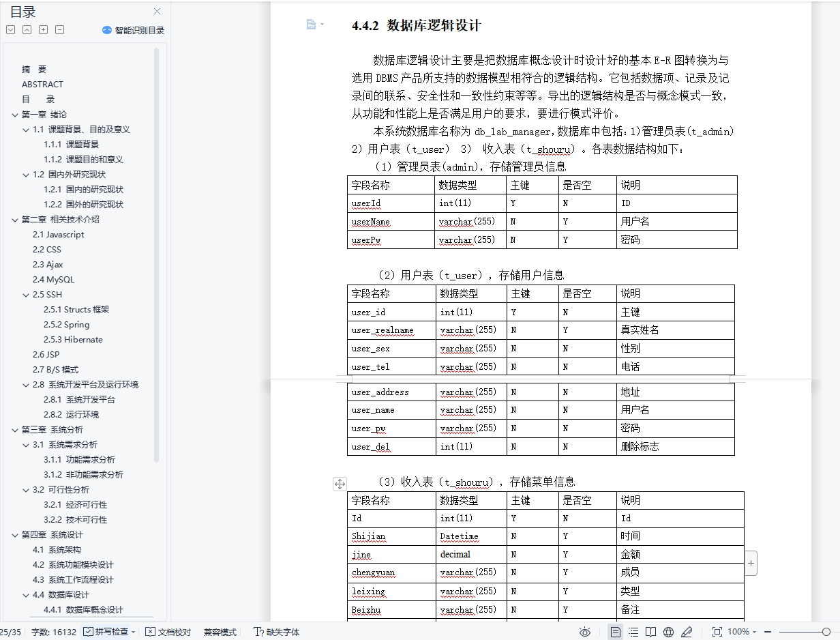The image size is (840, 640).
Task: Go to 4.1 系统架构 heading
Action: point(57,550)
